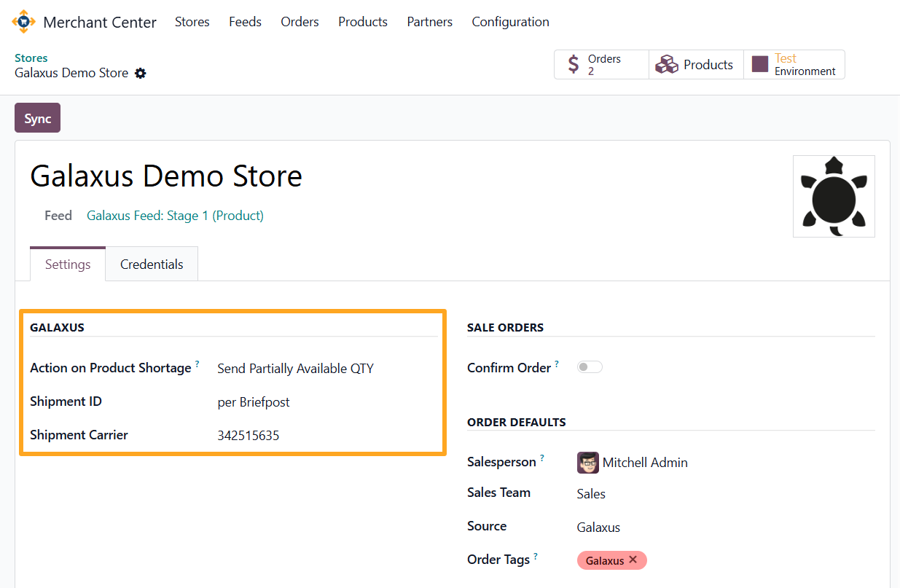
Task: Click the GALAXUS section heading
Action: coord(57,328)
